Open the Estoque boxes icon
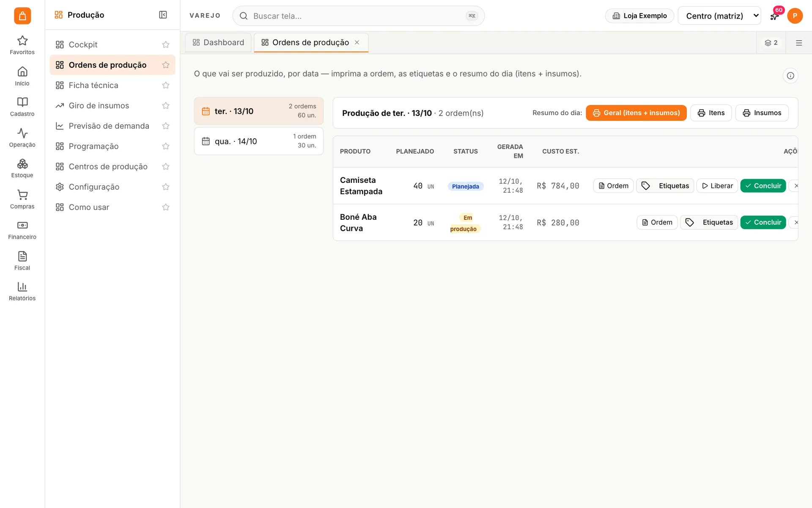 point(22,168)
